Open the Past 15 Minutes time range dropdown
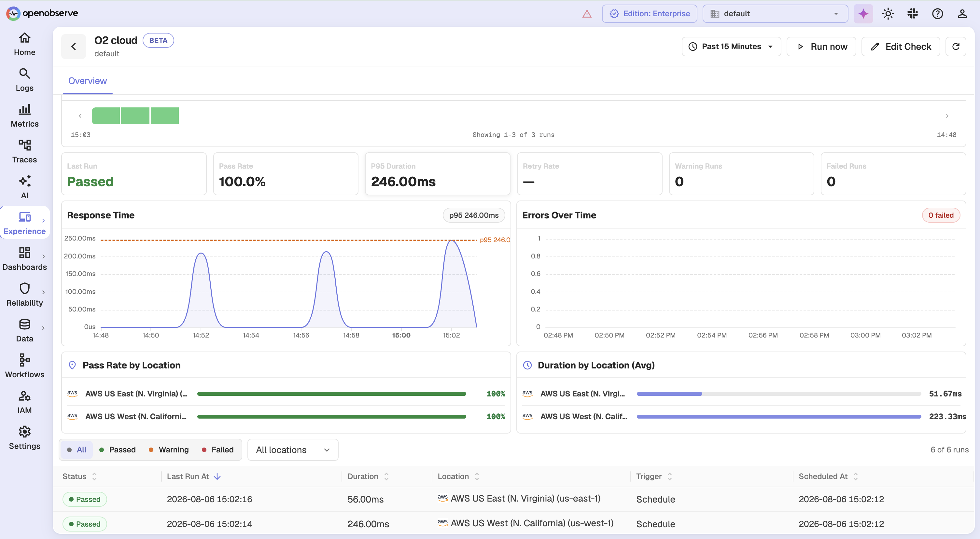 tap(731, 47)
